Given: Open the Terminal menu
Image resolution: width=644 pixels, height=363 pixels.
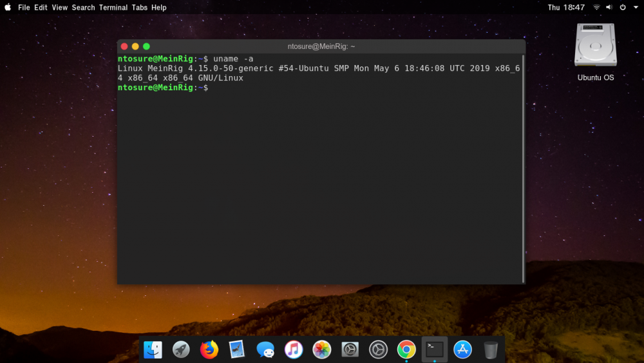Looking at the screenshot, I should [113, 7].
